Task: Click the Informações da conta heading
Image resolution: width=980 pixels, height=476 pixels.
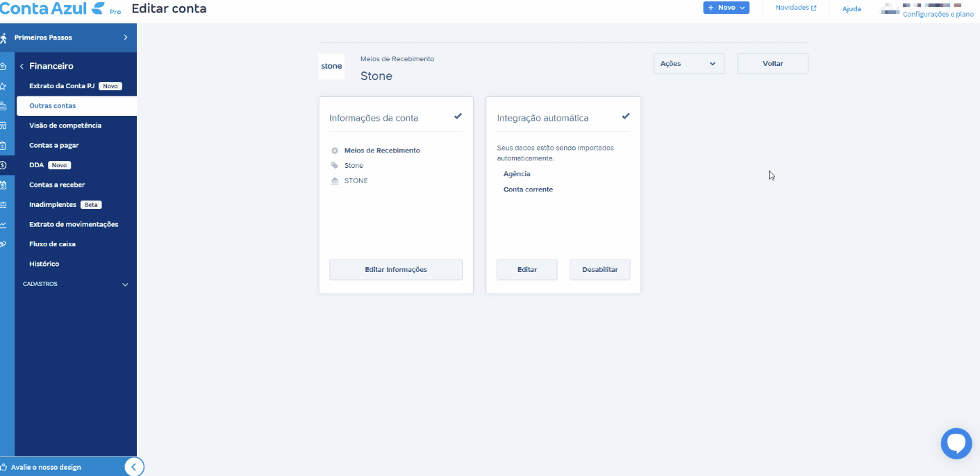Action: click(374, 118)
